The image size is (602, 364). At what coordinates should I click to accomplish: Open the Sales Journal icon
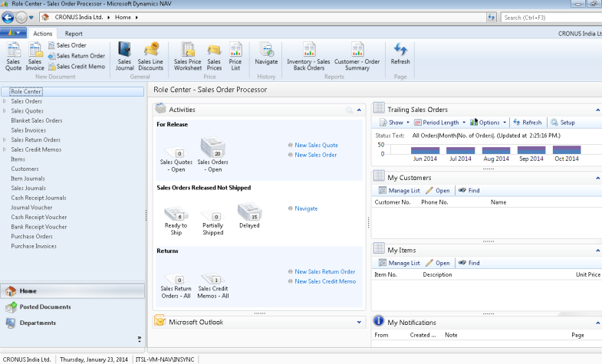[125, 57]
